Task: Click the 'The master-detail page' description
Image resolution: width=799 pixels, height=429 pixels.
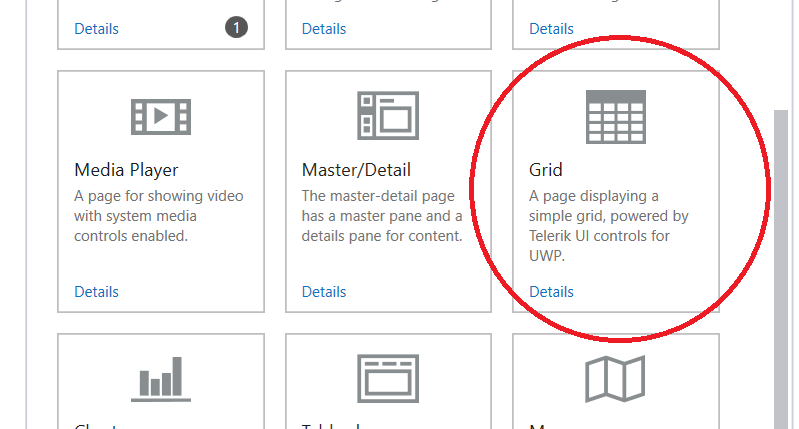Action: click(x=382, y=216)
